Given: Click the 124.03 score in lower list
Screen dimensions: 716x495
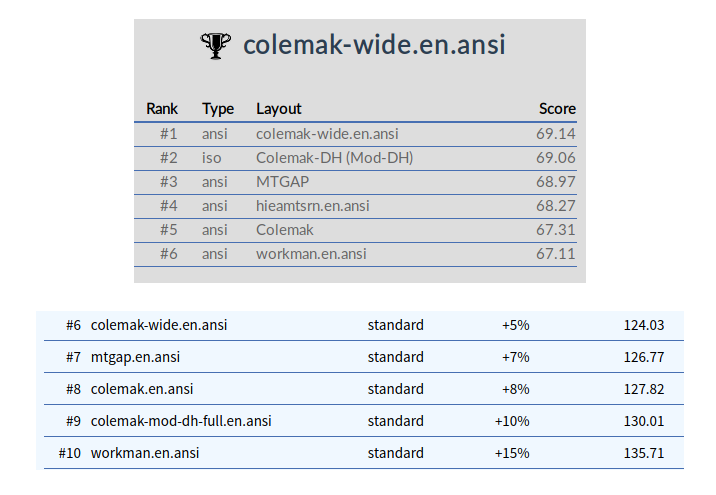Looking at the screenshot, I should tap(644, 325).
